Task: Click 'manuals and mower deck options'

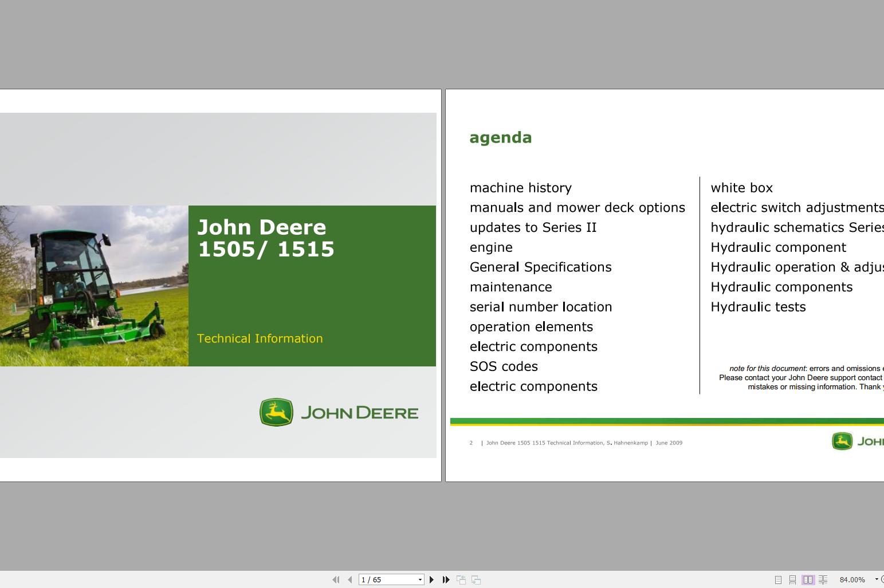Action: tap(577, 208)
